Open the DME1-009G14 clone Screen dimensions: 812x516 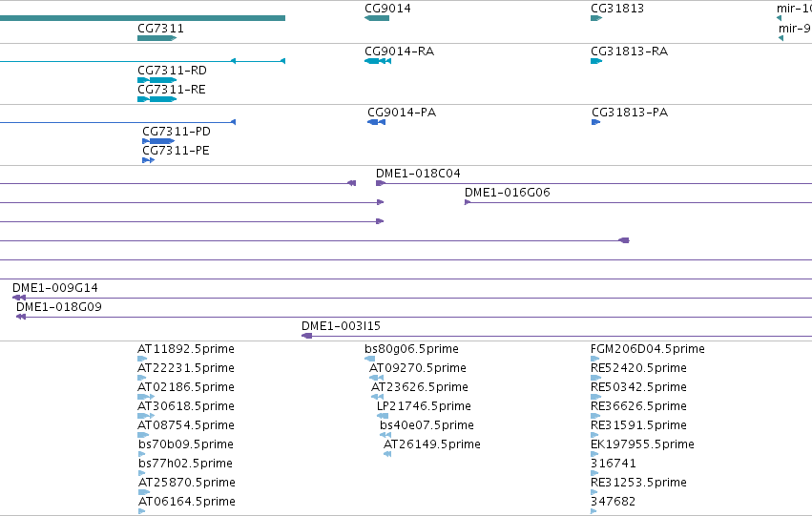412,298
